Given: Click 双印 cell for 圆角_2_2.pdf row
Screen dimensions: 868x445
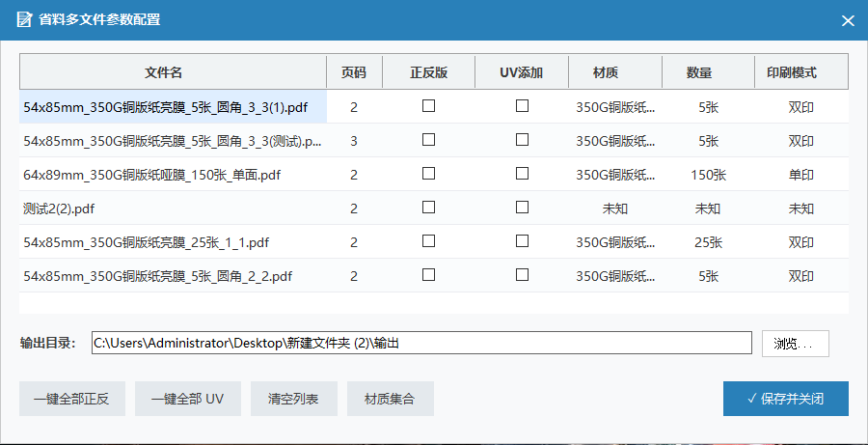Looking at the screenshot, I should 801,276.
